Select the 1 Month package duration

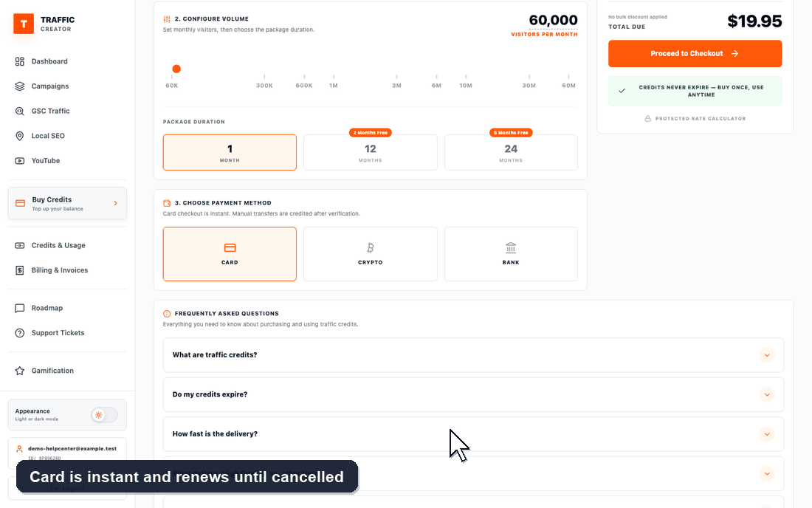point(230,152)
